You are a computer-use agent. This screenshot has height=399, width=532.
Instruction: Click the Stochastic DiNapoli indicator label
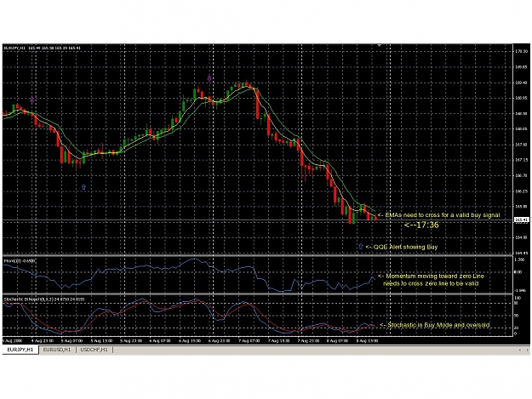point(44,299)
